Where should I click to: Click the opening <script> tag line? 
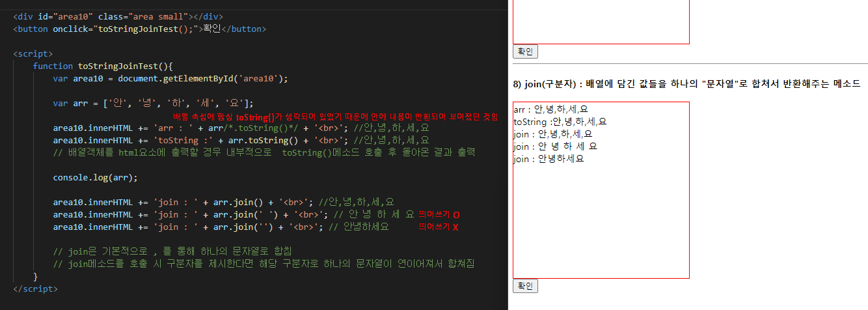pyautogui.click(x=33, y=53)
